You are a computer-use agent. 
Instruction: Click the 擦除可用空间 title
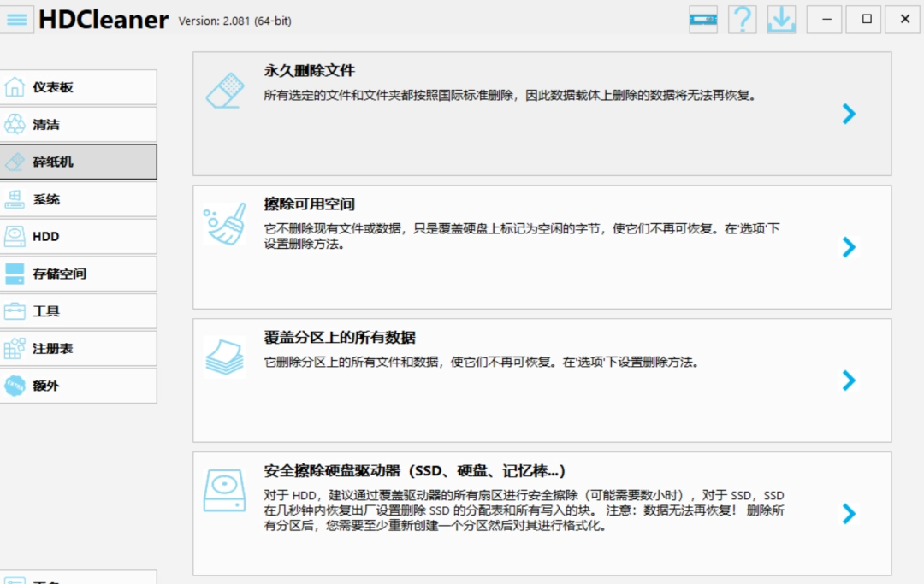[x=310, y=204]
